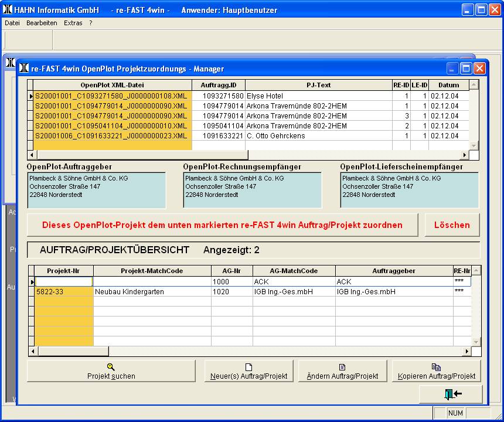This screenshot has width=504, height=422.
Task: Click the right arrow of the project table's horizontal scrollbar
Action: (466, 352)
